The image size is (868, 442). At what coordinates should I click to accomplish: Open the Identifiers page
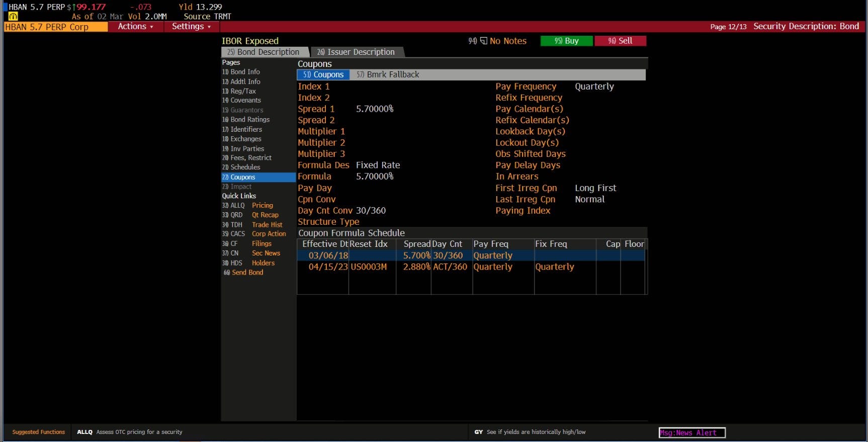click(x=242, y=129)
